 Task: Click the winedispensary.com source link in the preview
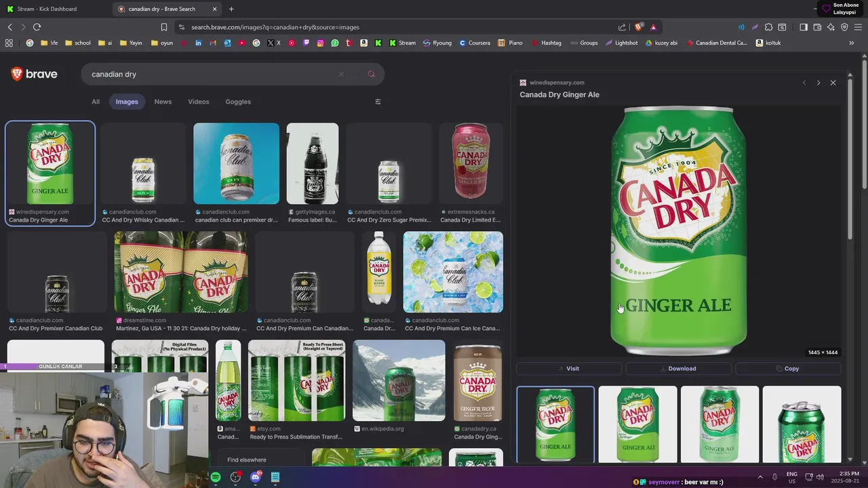click(x=556, y=83)
